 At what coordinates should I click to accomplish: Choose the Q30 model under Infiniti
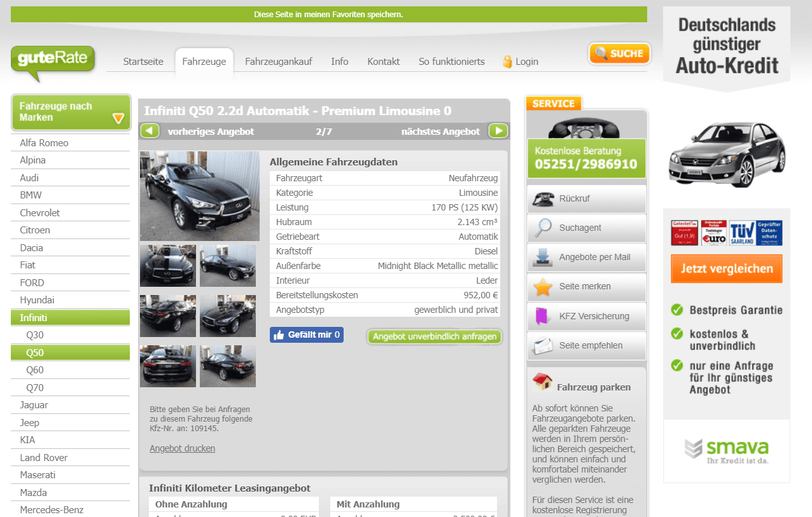pyautogui.click(x=70, y=335)
